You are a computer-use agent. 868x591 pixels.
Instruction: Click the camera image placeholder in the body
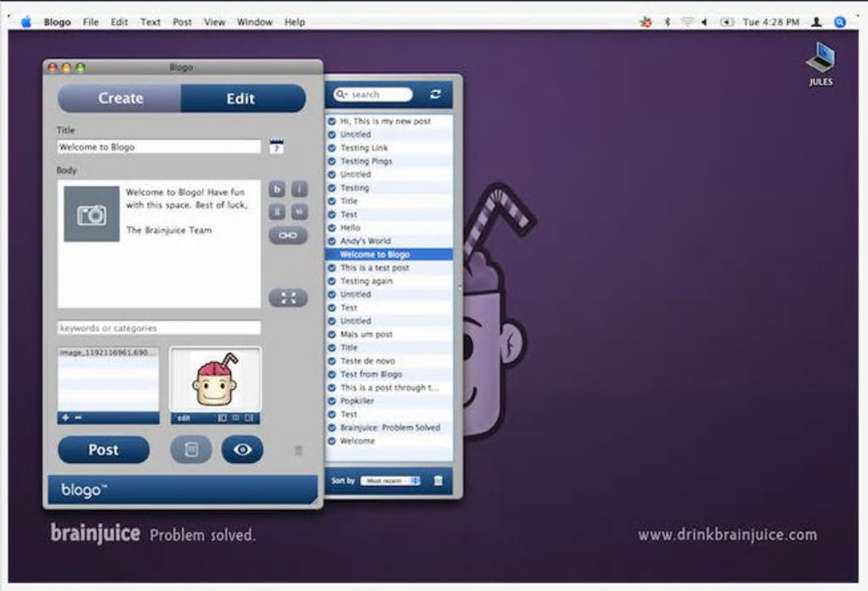pos(91,214)
